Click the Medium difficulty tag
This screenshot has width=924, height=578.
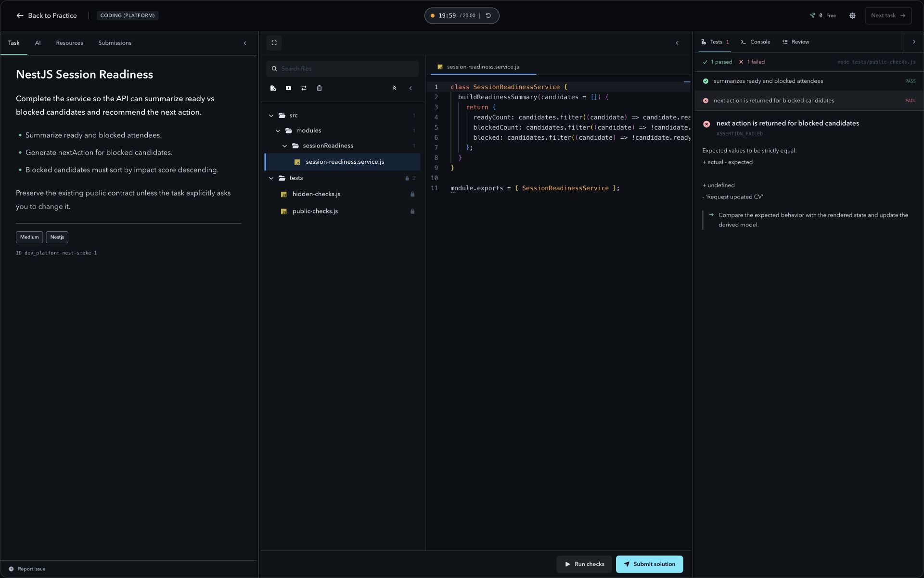click(x=29, y=237)
